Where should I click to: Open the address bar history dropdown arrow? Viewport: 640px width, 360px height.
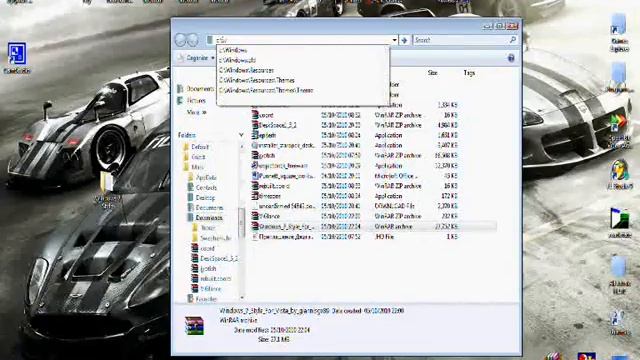[394, 40]
